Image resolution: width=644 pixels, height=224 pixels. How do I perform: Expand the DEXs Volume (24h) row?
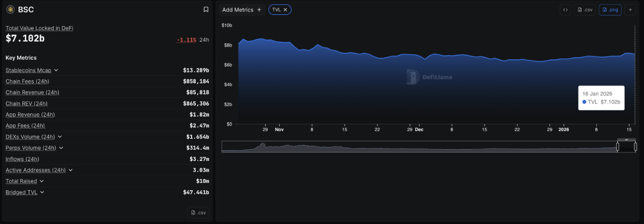(60, 137)
